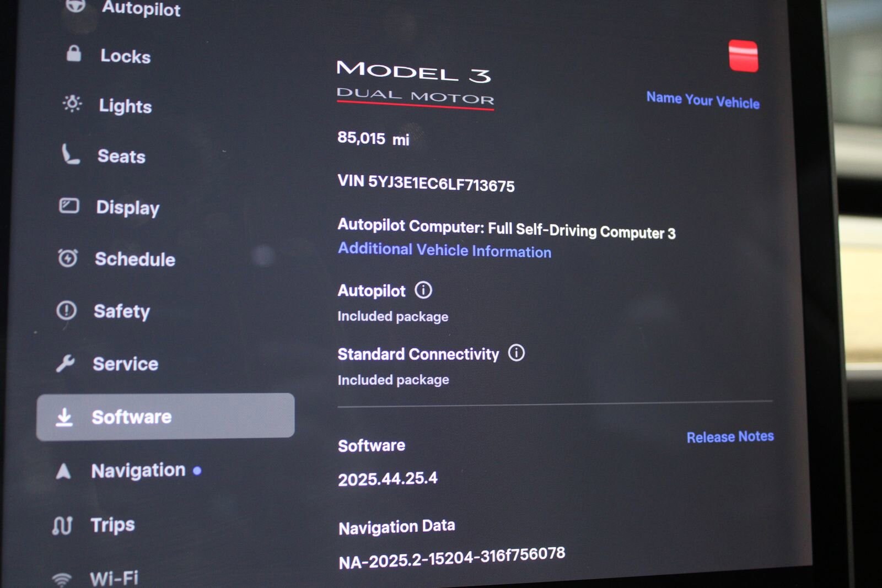Tap the red vehicle color swatch
Viewport: 882px width, 588px height.
[x=743, y=56]
